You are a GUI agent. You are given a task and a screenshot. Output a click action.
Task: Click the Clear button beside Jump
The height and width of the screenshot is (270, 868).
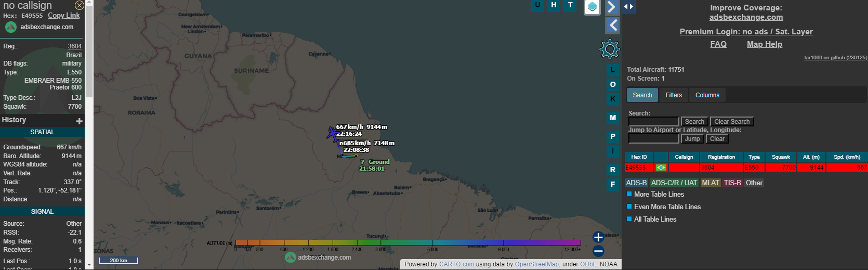(x=717, y=139)
